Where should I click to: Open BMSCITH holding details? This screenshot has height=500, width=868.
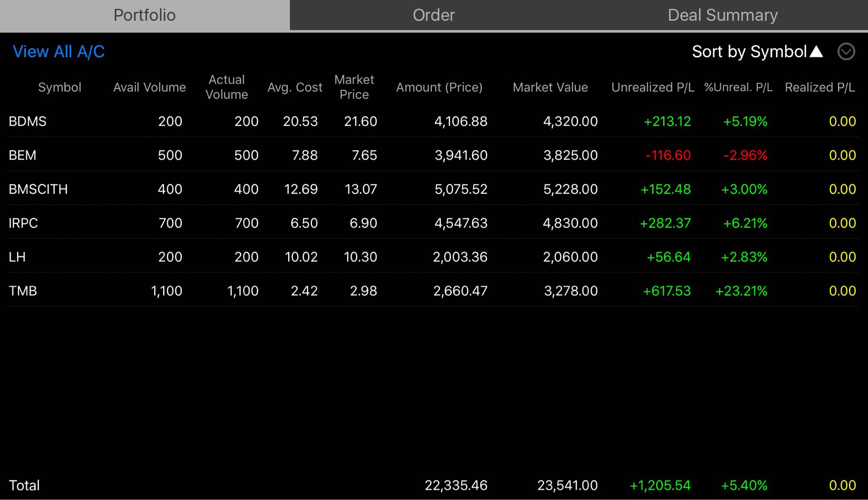38,189
